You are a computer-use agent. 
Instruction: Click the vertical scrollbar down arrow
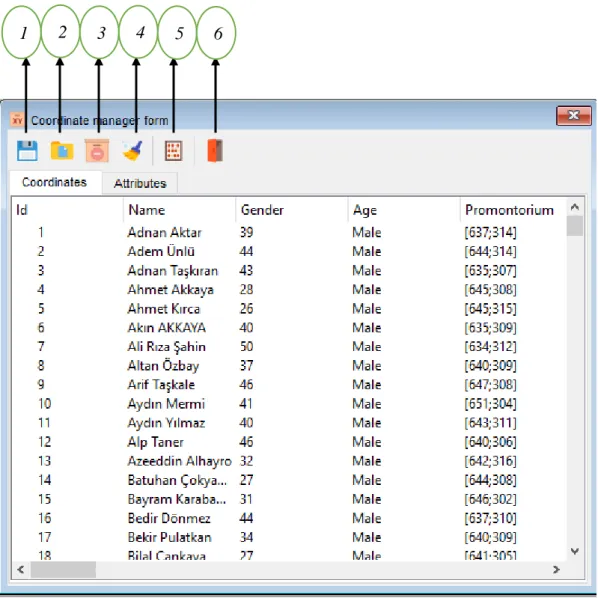pos(575,551)
